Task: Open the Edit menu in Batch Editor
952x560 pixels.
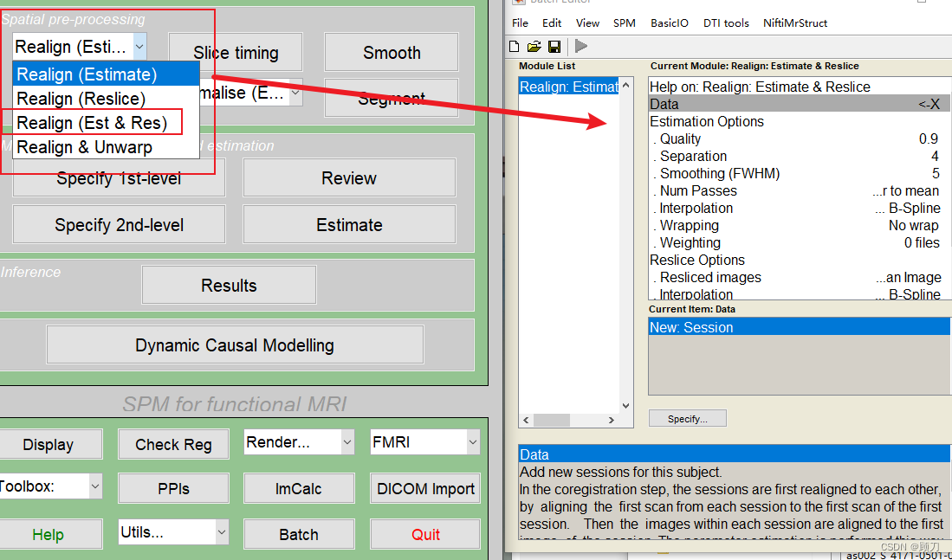Action: pyautogui.click(x=551, y=23)
